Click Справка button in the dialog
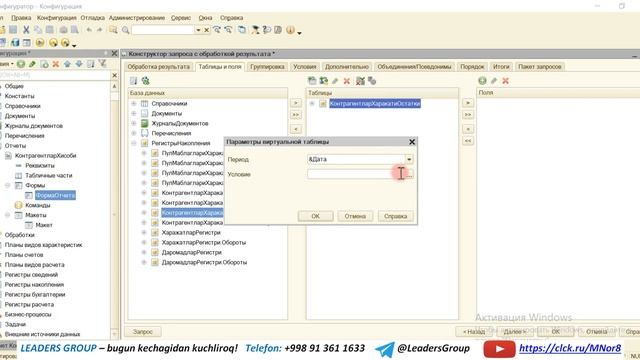This screenshot has width=640, height=360. (395, 216)
